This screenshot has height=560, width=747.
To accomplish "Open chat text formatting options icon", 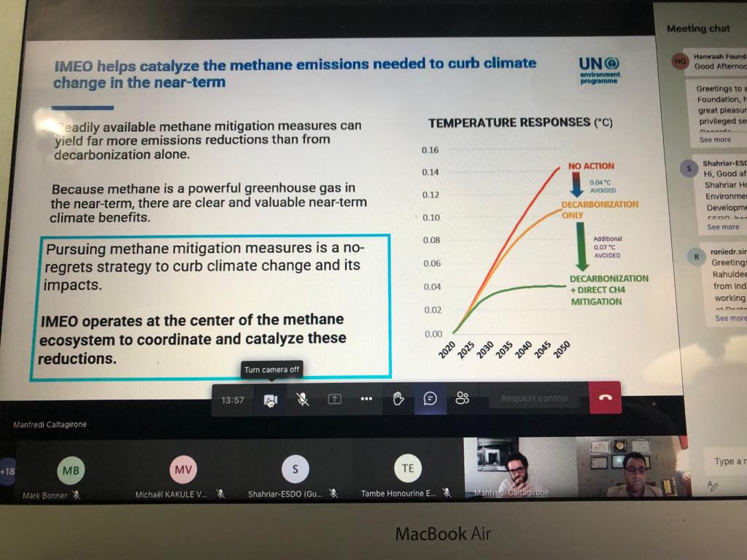I will click(x=712, y=486).
